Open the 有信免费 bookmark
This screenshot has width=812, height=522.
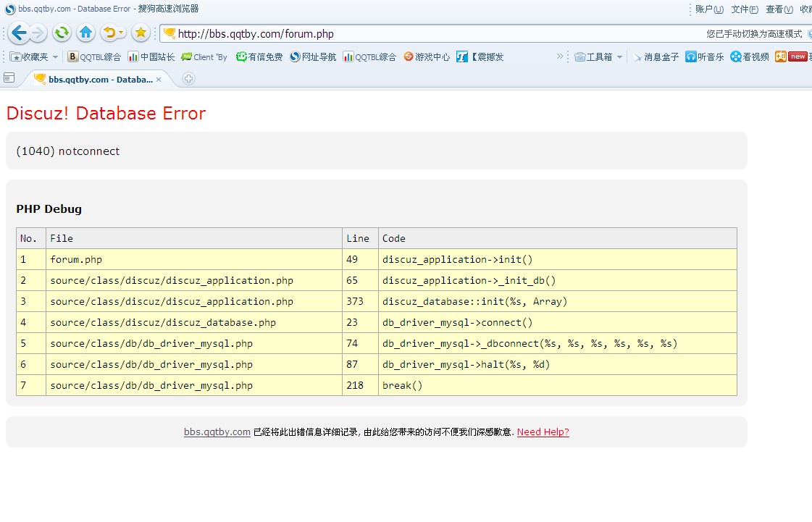259,57
